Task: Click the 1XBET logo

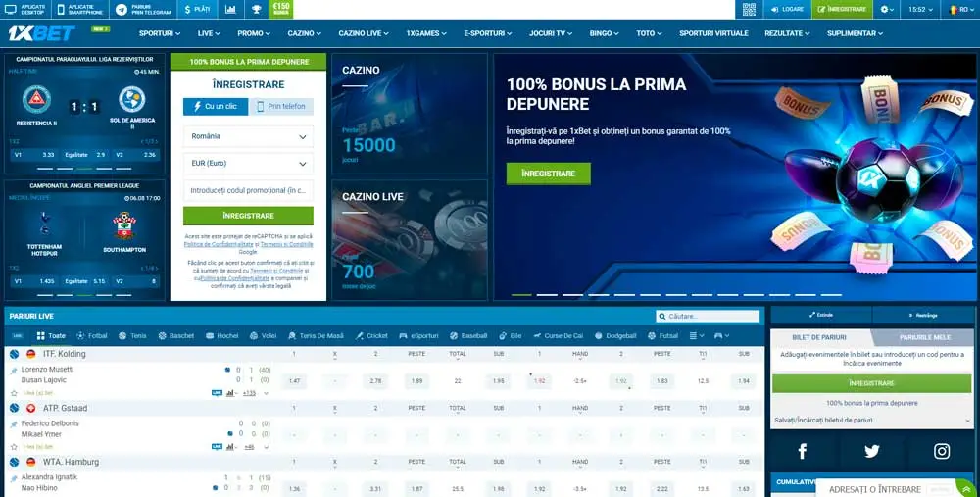Action: tap(41, 33)
